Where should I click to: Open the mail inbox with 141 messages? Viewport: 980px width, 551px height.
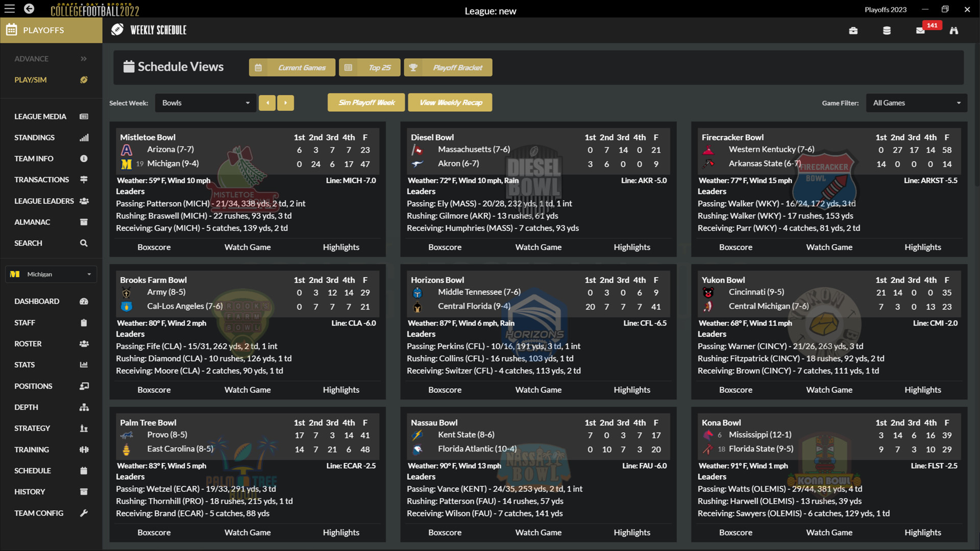[921, 30]
